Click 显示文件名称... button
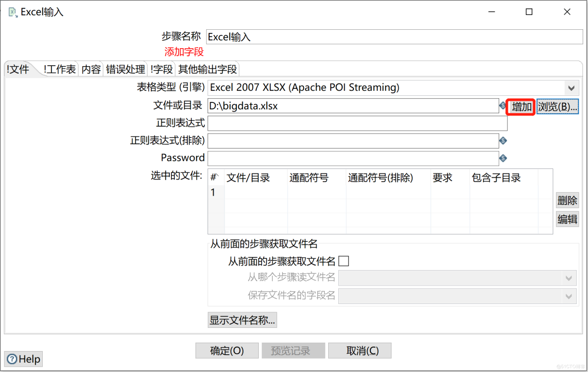The width and height of the screenshot is (588, 372). [242, 320]
